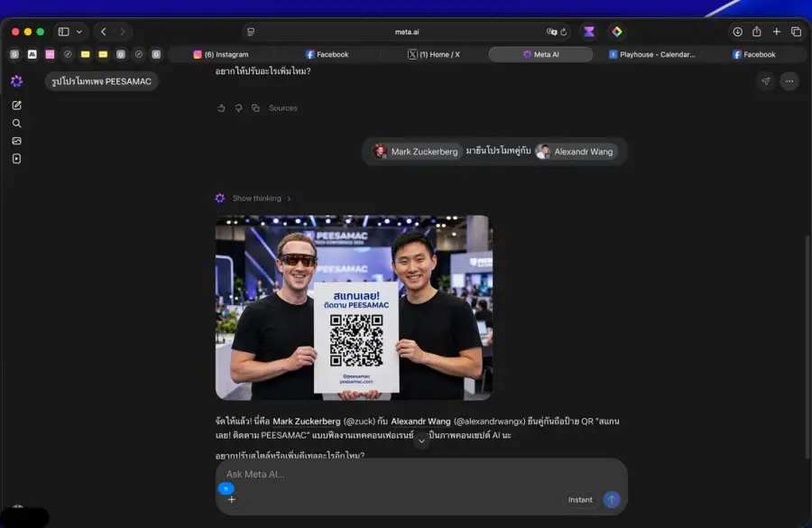Image resolution: width=812 pixels, height=528 pixels.
Task: Switch to Playhouse - Calendar tab
Action: point(651,54)
